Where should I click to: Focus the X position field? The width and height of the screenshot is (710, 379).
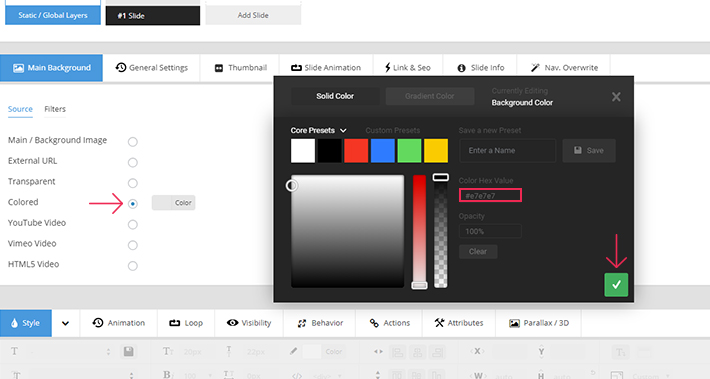coord(509,351)
